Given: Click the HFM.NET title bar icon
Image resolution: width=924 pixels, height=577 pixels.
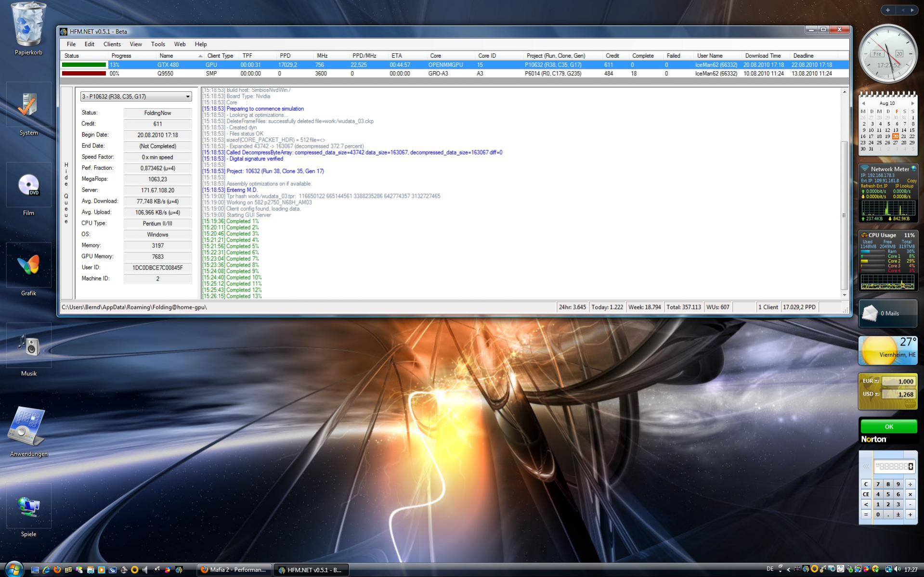Looking at the screenshot, I should (x=64, y=32).
